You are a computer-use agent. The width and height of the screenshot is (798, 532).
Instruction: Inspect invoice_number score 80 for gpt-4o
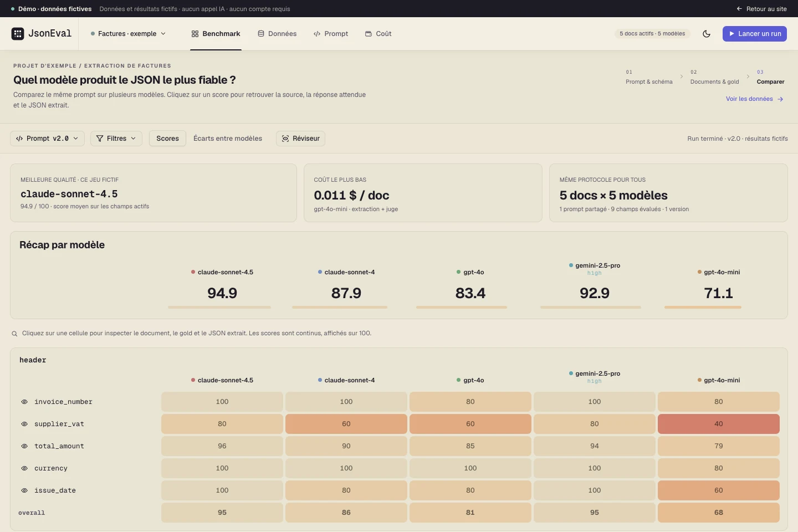coord(470,402)
